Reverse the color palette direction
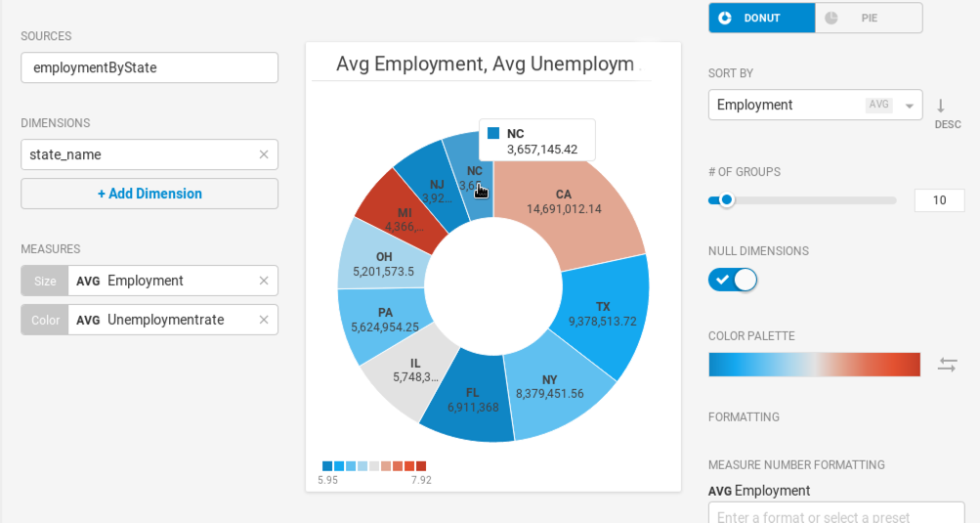 (x=948, y=365)
